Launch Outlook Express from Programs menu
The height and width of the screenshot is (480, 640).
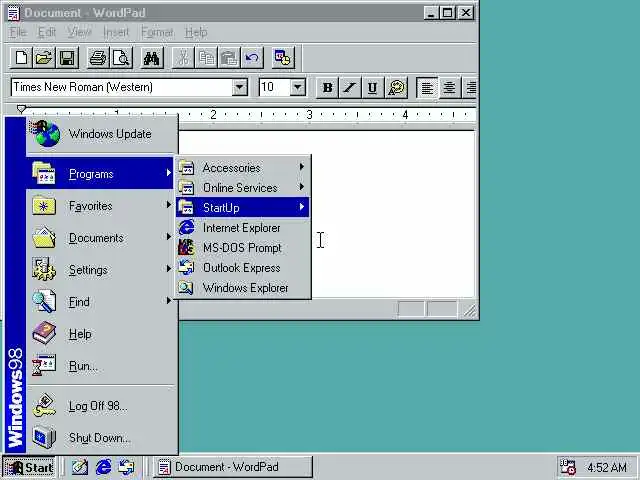tap(242, 267)
